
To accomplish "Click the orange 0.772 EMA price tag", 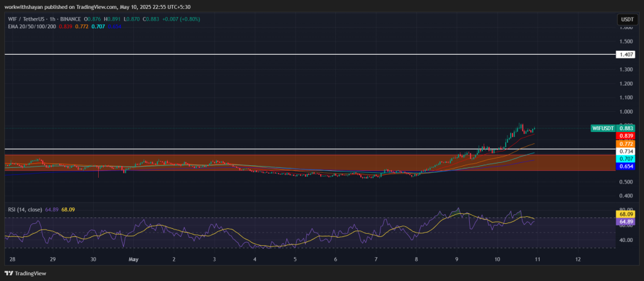I will tap(626, 144).
